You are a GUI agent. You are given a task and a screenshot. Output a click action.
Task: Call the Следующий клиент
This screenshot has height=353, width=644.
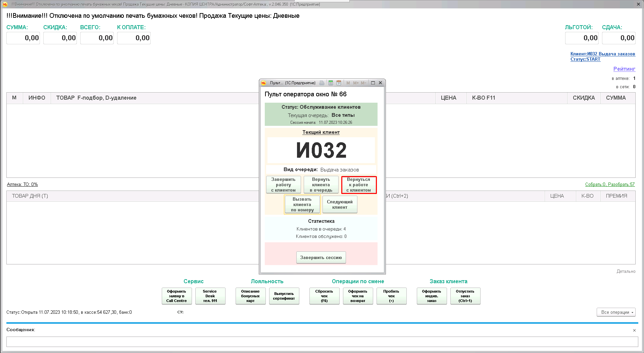click(340, 204)
